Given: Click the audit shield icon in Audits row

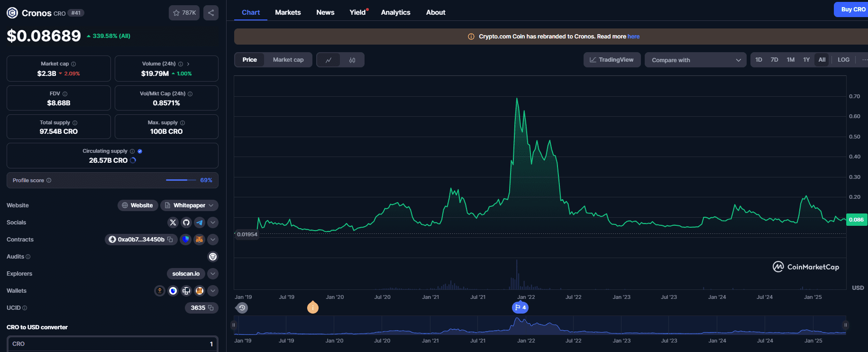Looking at the screenshot, I should (213, 257).
